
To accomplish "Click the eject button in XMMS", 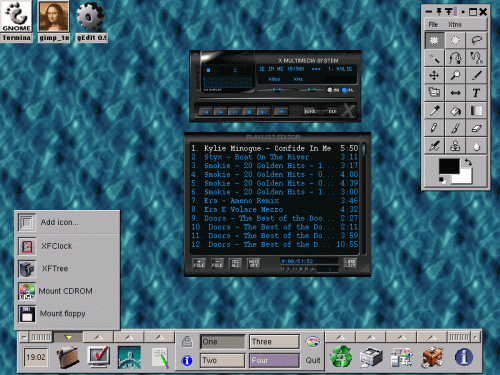I will [281, 112].
